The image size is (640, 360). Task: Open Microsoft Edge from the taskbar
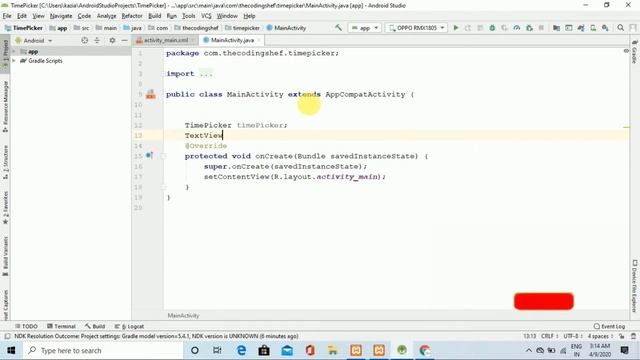pos(241,350)
